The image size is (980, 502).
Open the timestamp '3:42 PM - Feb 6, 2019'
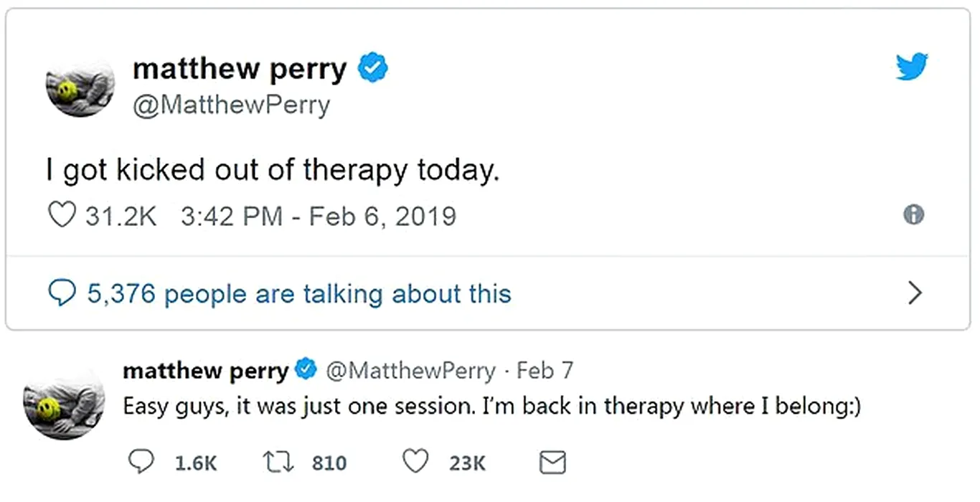tap(319, 216)
